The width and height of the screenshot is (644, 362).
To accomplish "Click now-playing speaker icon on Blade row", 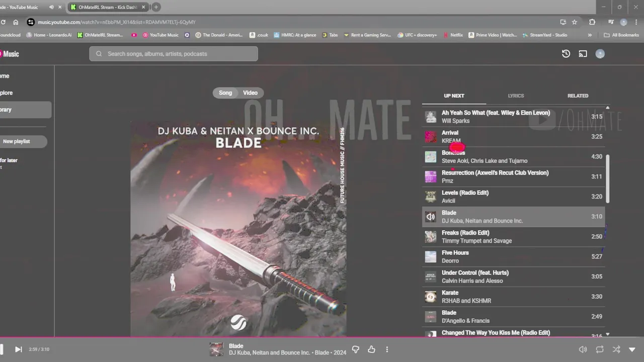I will (431, 217).
